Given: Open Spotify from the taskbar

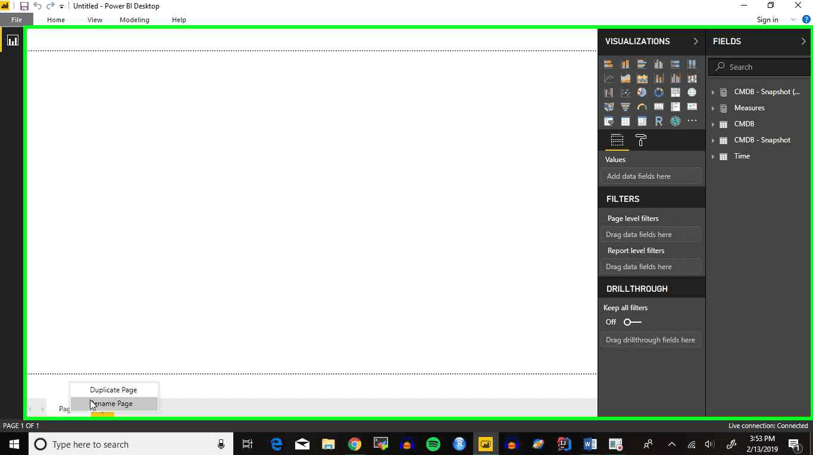Looking at the screenshot, I should [433, 444].
